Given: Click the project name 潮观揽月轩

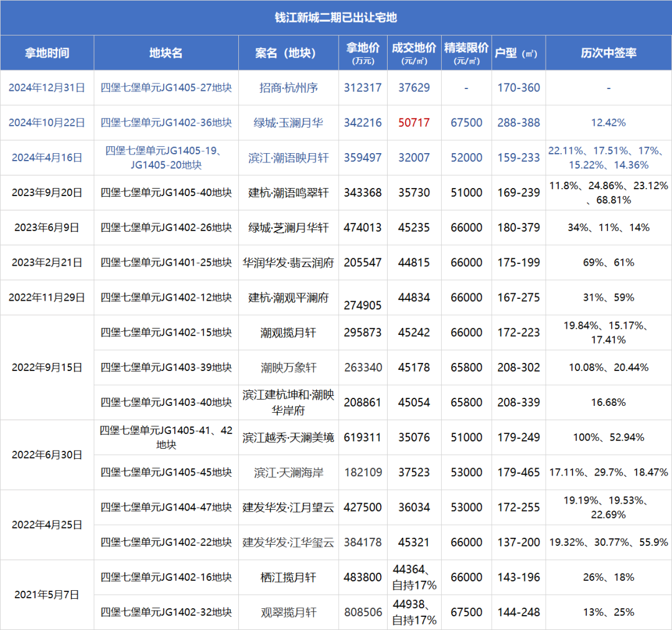Looking at the screenshot, I should tap(289, 332).
